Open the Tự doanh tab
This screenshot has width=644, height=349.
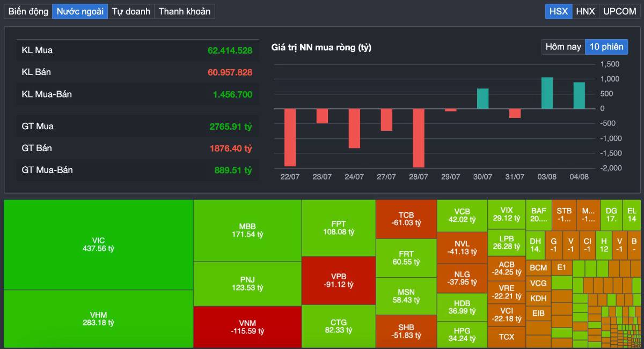[x=131, y=11]
